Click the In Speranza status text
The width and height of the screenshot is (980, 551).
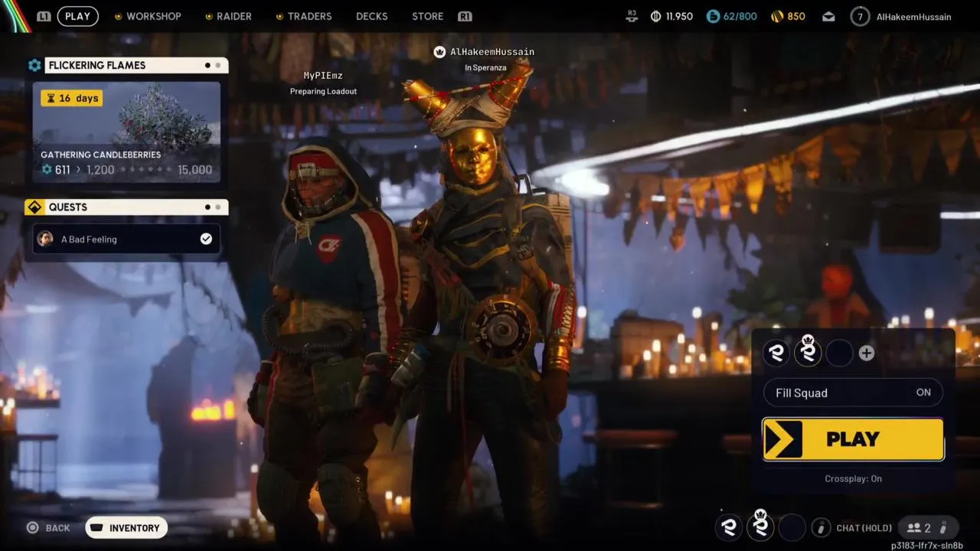point(485,67)
